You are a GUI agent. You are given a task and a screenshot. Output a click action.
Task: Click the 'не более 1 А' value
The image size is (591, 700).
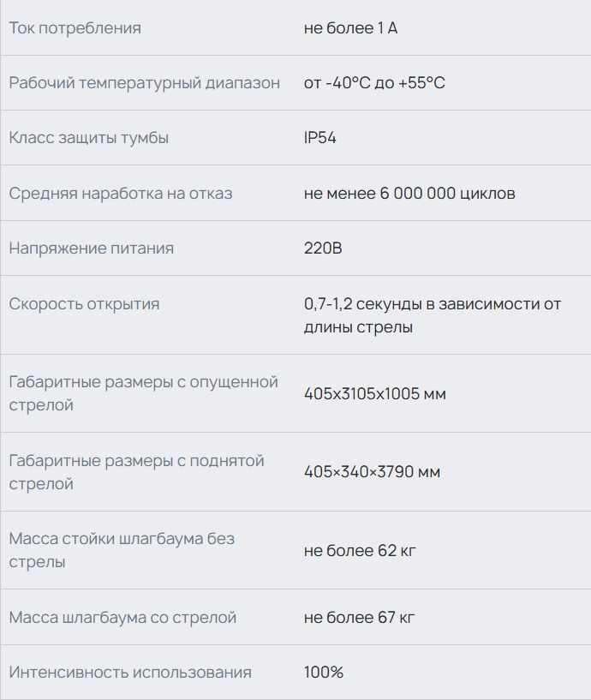click(x=350, y=28)
